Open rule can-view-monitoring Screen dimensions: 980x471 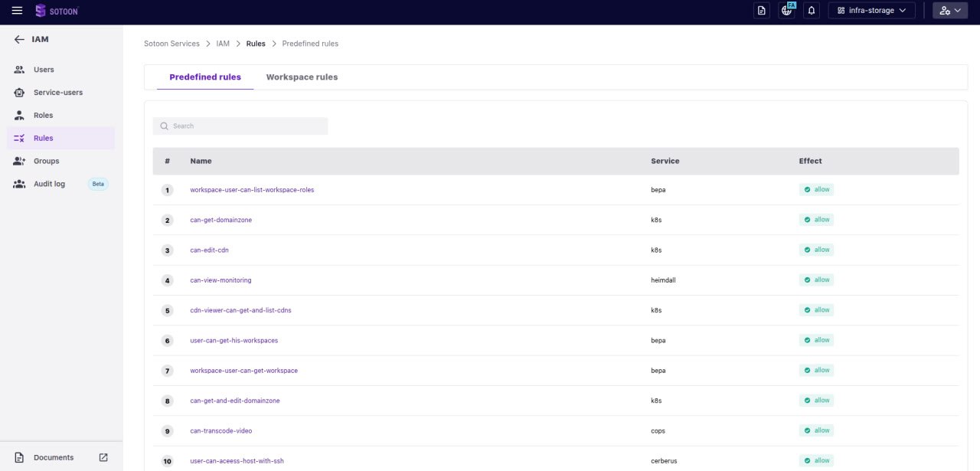[220, 280]
